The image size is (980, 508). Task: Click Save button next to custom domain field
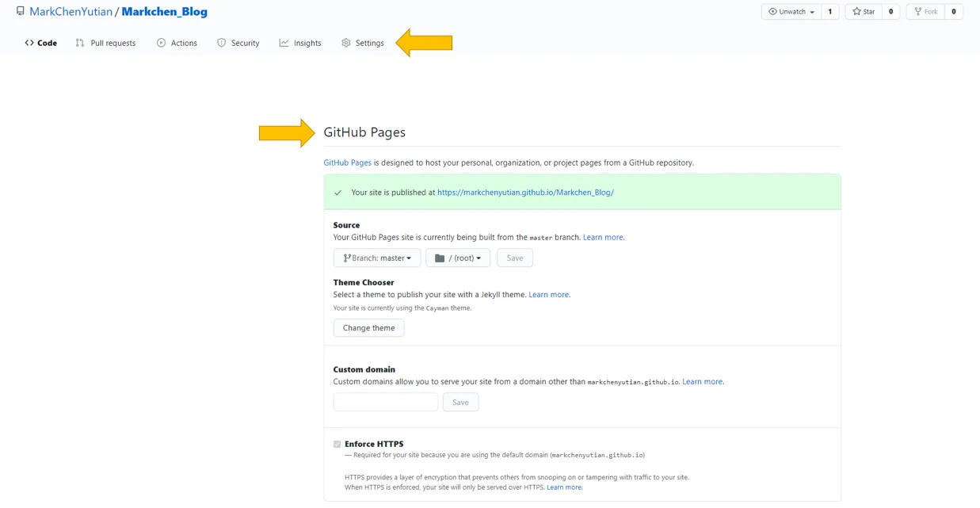460,403
